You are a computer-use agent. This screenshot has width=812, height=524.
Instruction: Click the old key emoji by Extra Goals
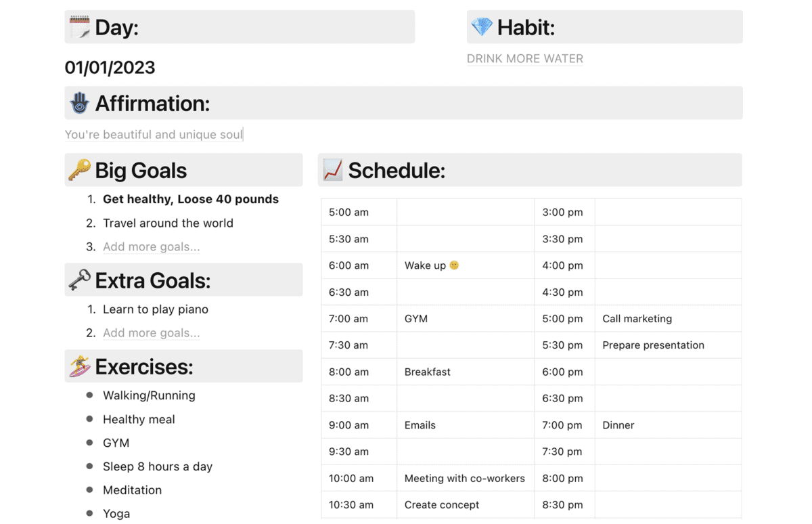pyautogui.click(x=80, y=280)
